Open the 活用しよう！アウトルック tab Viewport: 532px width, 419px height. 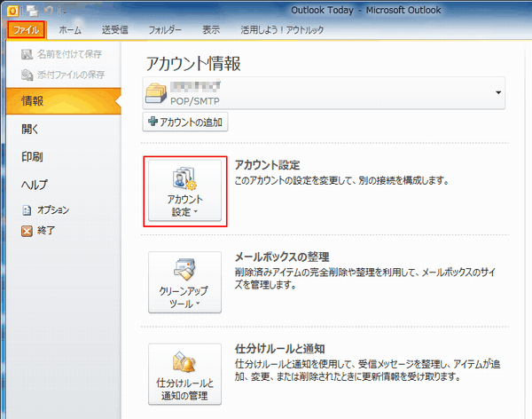(x=282, y=30)
